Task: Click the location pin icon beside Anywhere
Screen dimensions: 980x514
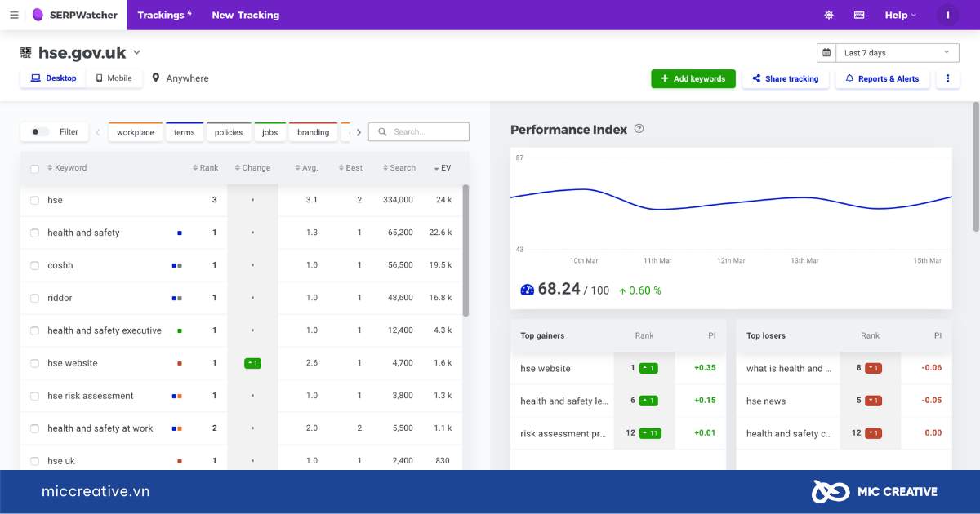Action: tap(155, 78)
